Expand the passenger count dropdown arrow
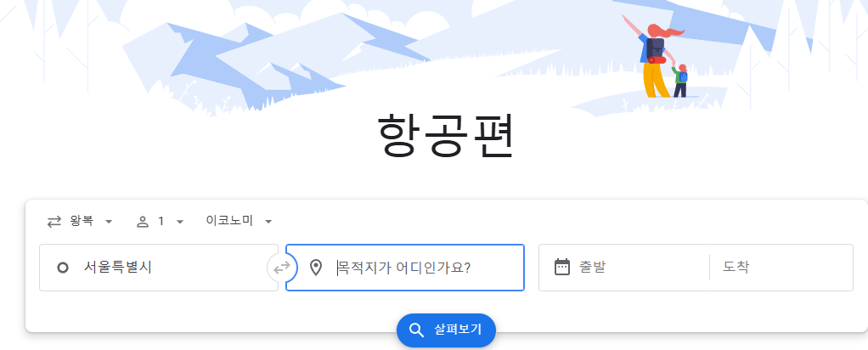This screenshot has height=350, width=868. click(179, 222)
